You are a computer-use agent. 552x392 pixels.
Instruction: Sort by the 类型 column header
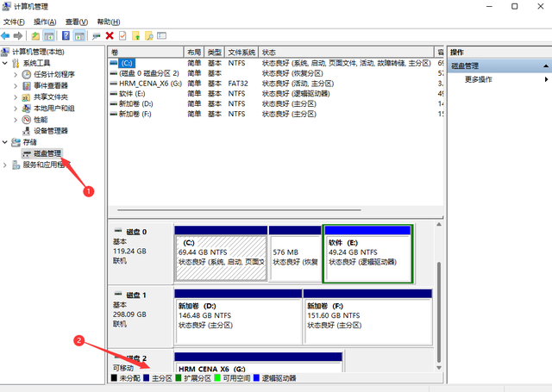(x=215, y=53)
